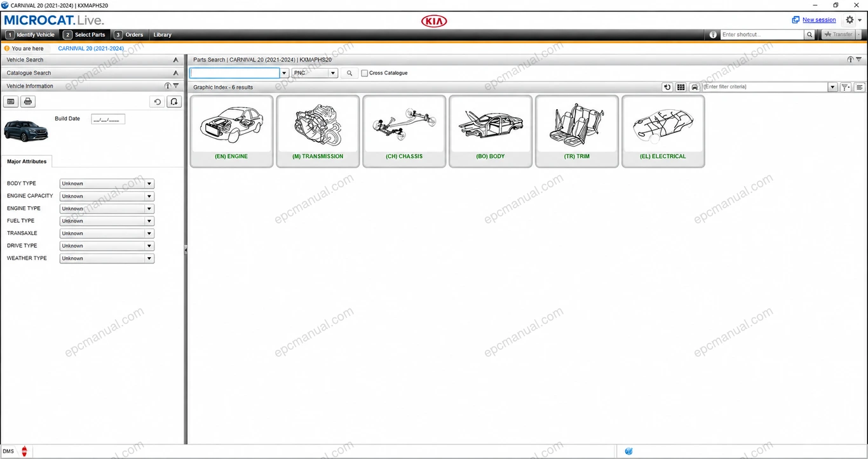Switch to the grid view icon
868x459 pixels.
681,87
